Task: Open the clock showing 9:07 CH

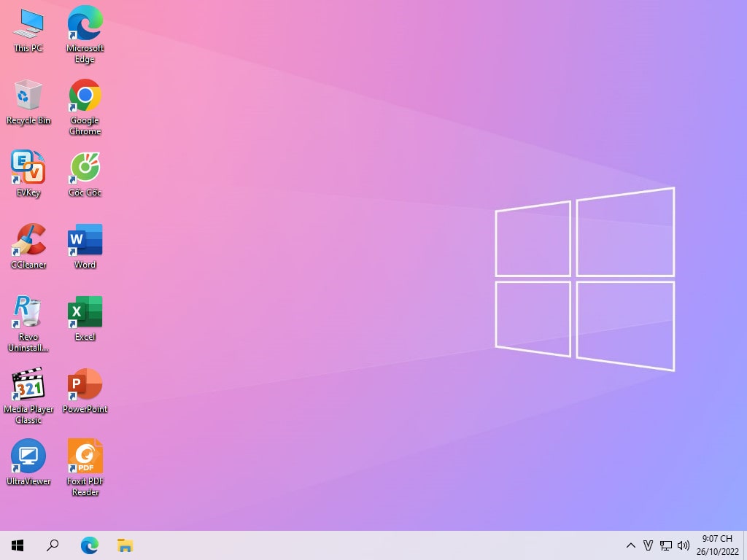Action: [718, 545]
